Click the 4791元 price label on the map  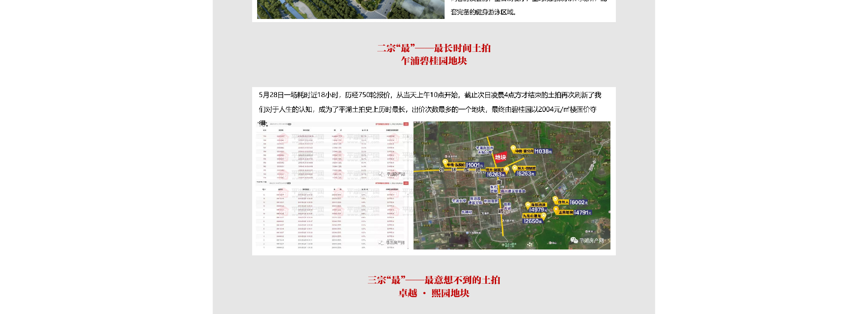tap(583, 212)
